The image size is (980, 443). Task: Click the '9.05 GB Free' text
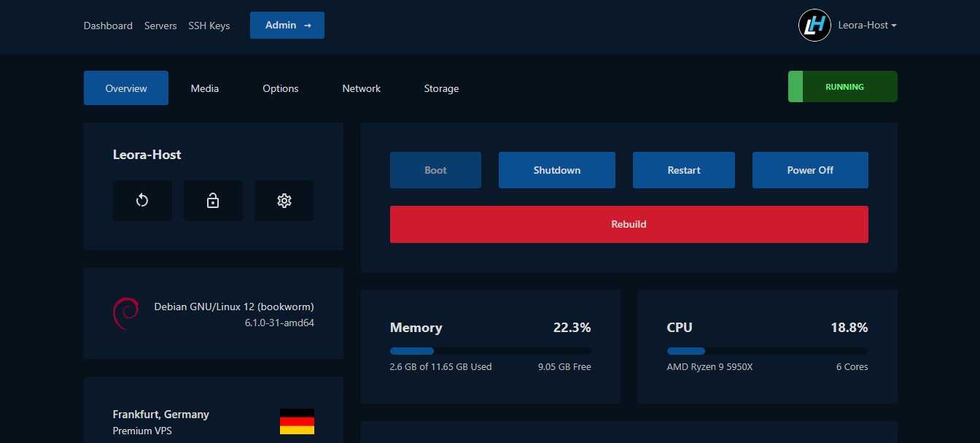pos(564,367)
